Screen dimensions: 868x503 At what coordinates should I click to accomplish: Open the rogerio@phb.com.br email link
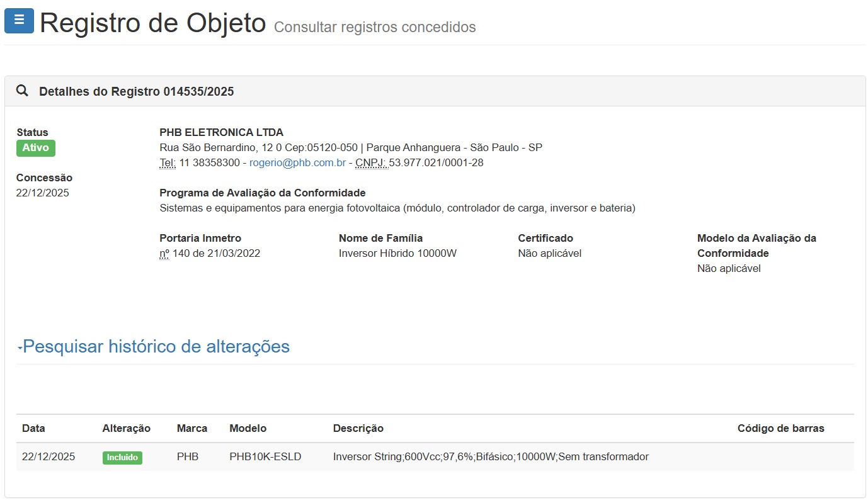297,163
